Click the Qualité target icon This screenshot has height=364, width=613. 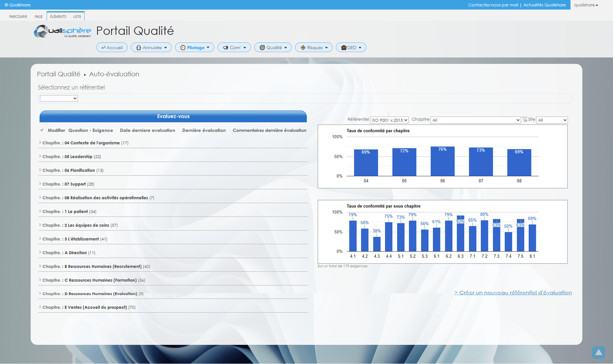coord(262,48)
